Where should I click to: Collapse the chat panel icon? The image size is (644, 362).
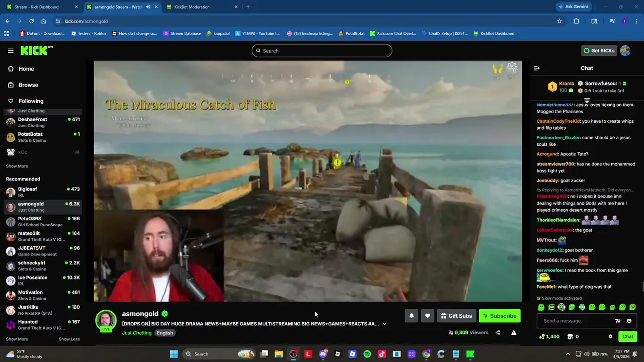tap(536, 68)
